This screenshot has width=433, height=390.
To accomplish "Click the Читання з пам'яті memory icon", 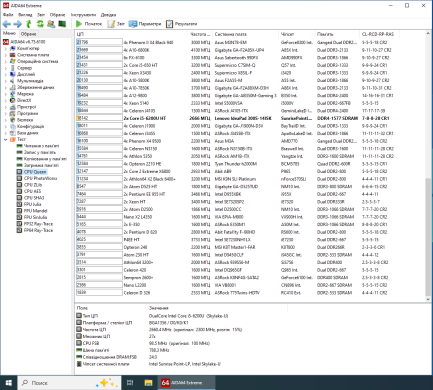I will (x=20, y=146).
